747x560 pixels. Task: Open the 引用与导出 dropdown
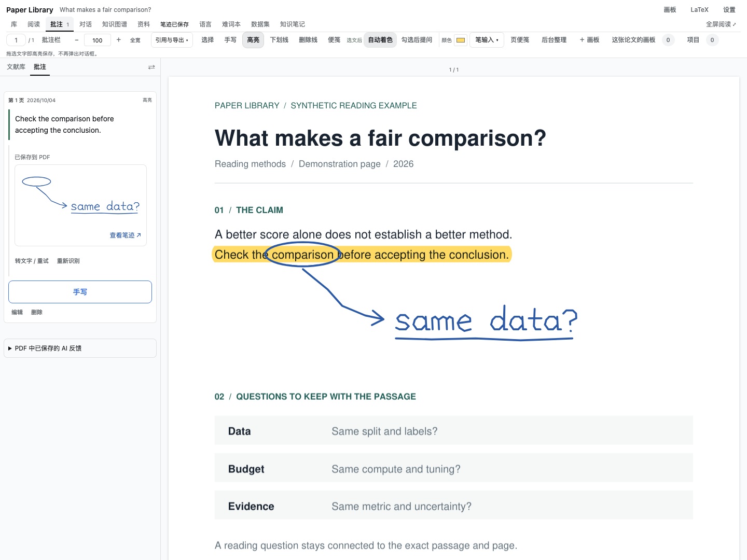click(172, 40)
